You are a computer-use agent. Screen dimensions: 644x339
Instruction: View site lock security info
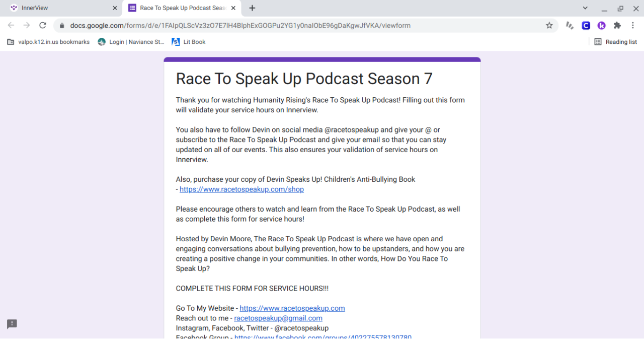(x=62, y=25)
